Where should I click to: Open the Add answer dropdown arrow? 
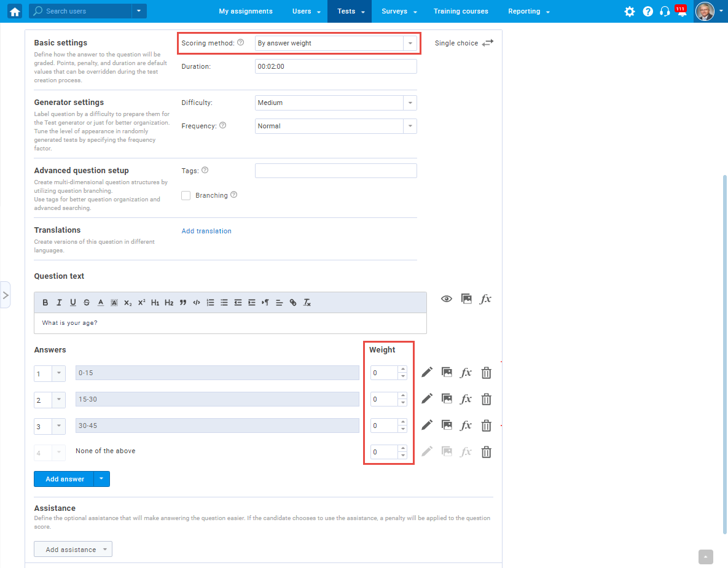(102, 479)
